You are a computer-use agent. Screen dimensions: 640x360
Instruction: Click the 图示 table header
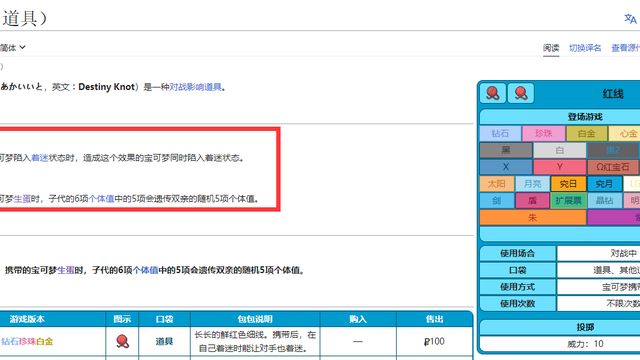click(122, 319)
